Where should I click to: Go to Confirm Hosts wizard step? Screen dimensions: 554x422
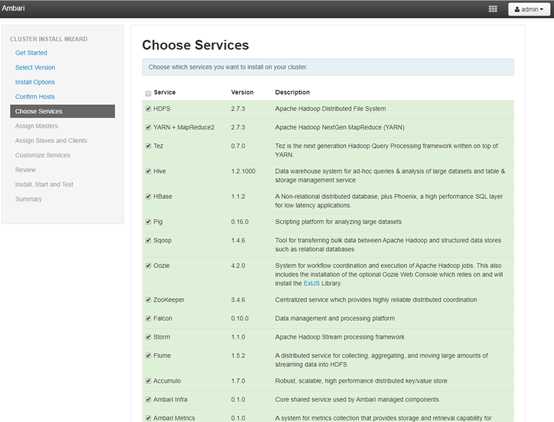point(35,96)
